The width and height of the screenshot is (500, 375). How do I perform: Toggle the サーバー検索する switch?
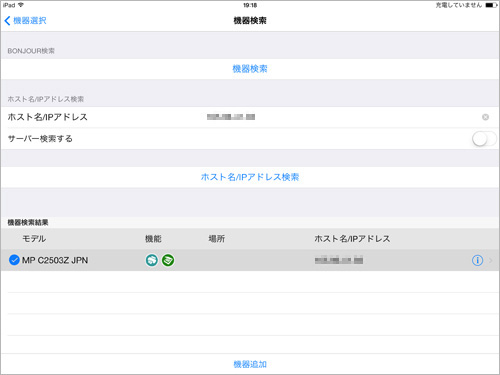pyautogui.click(x=484, y=139)
